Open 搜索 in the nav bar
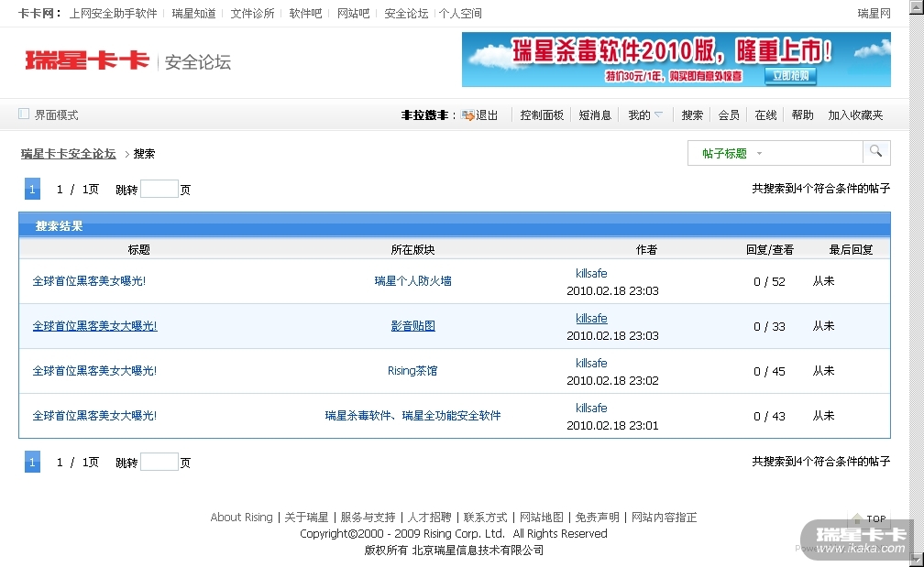The height and width of the screenshot is (567, 924). tap(692, 115)
